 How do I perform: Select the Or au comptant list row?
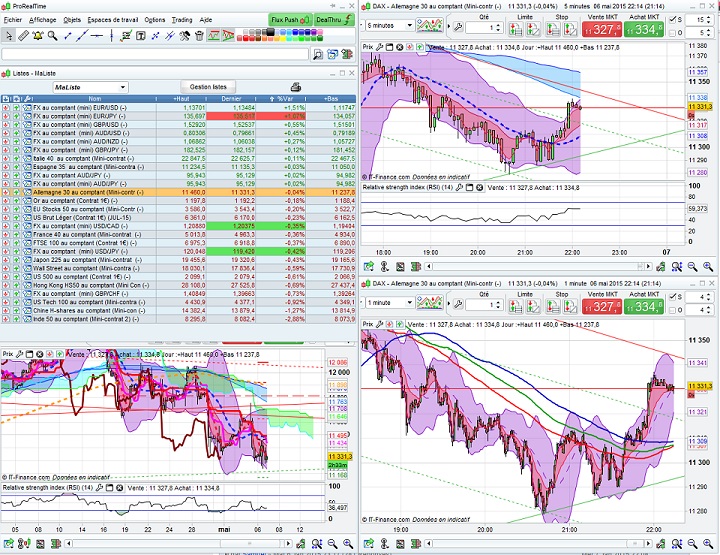(178, 201)
